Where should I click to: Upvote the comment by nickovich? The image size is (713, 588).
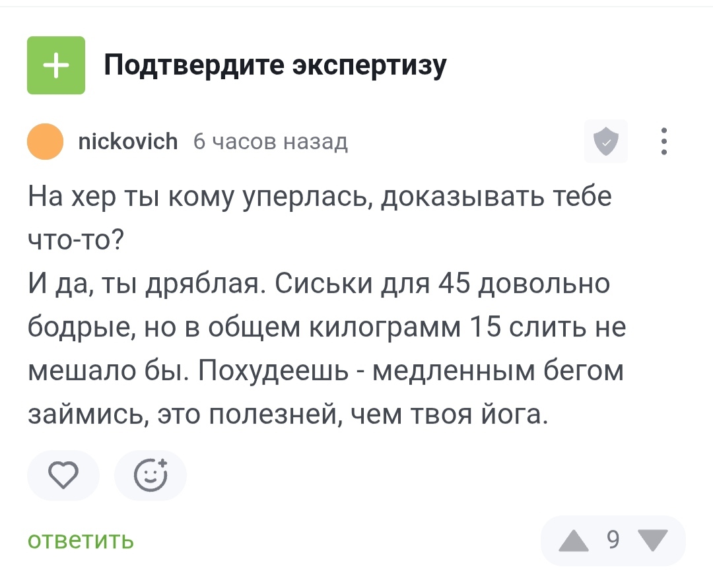click(573, 540)
